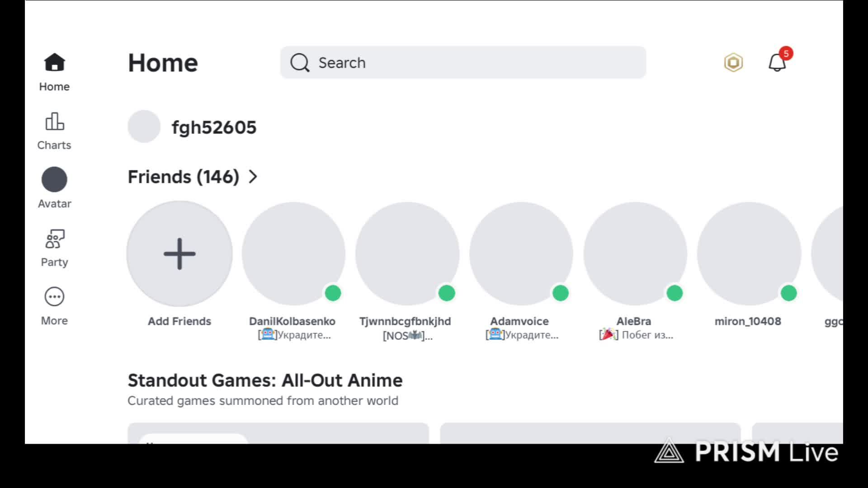The image size is (868, 488).
Task: Click the fgh52605 profile picture circle
Action: 144,127
